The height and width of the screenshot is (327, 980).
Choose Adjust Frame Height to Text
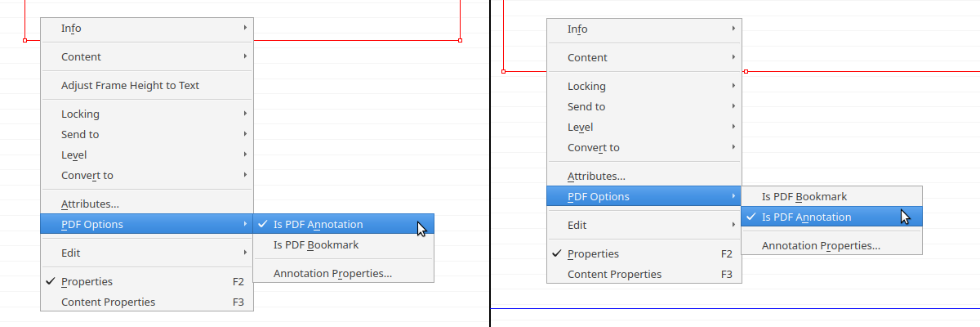(x=130, y=85)
